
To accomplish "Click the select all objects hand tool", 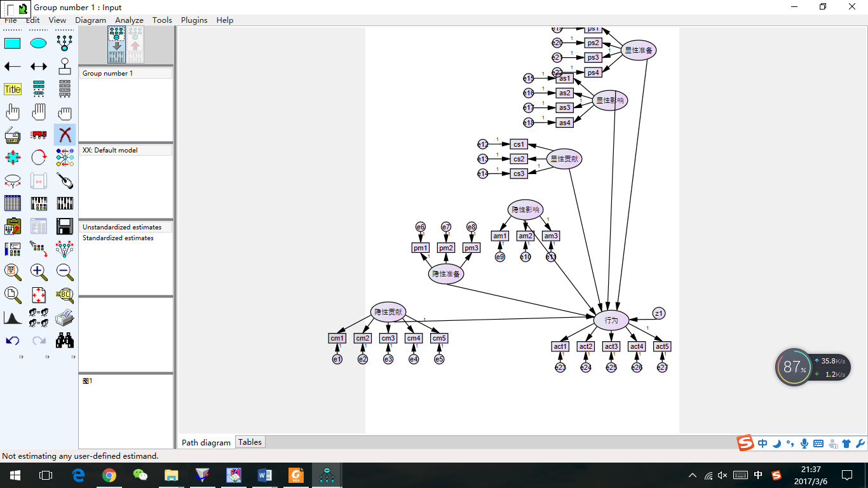I will coord(39,112).
